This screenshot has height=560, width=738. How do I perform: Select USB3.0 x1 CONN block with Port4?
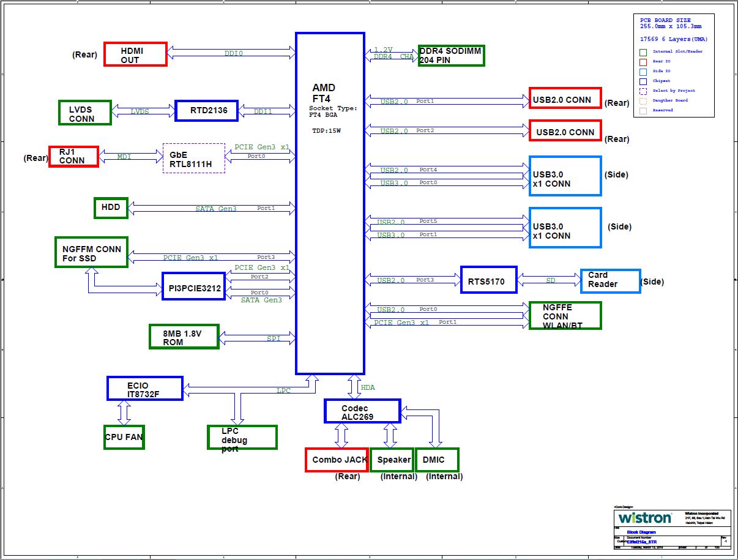click(565, 176)
